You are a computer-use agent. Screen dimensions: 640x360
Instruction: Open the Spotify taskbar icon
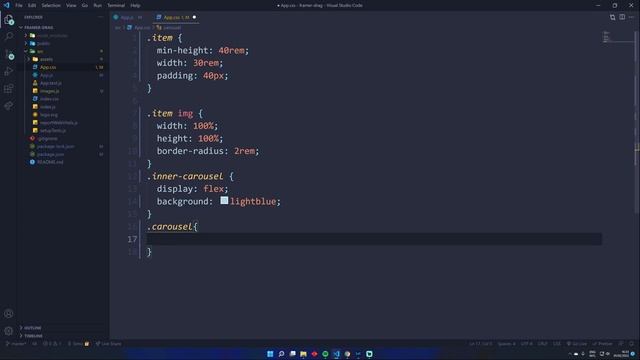[x=325, y=354]
